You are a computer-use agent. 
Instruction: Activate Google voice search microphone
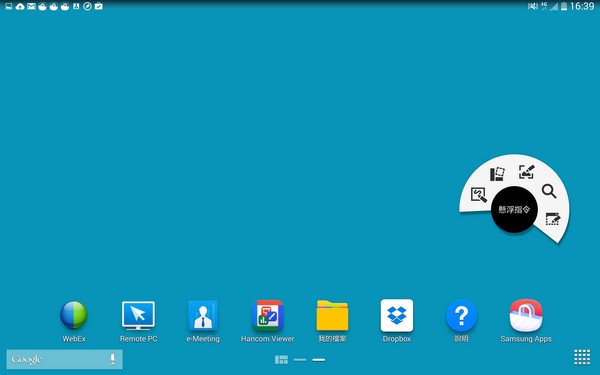click(112, 359)
